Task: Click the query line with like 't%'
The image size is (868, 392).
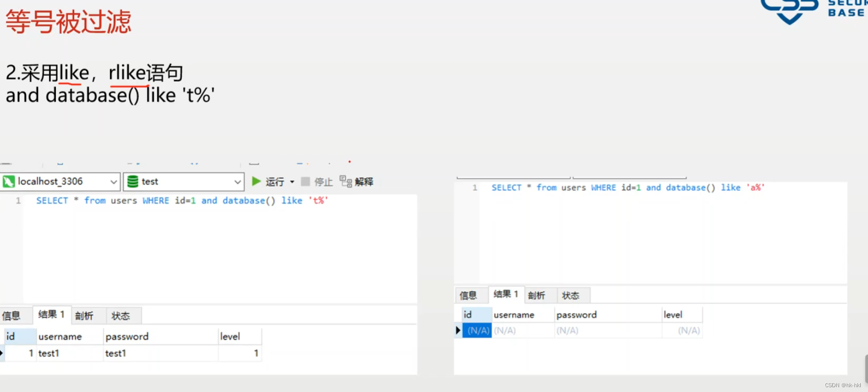Action: coord(182,200)
